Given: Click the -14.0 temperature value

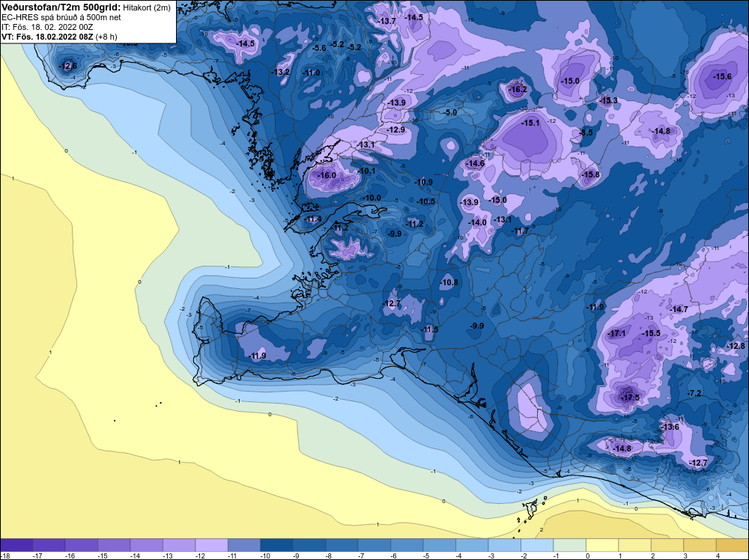Looking at the screenshot, I should coord(477,222).
